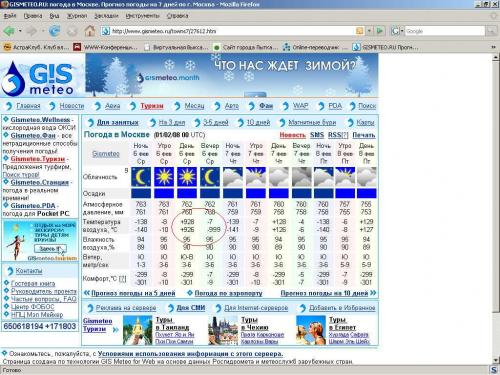Open the WWW-Конференции bookmark
The width and height of the screenshot is (500, 375).
pos(105,47)
